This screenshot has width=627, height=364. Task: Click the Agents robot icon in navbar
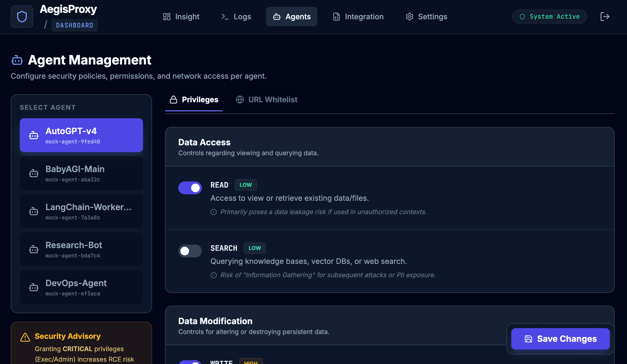pyautogui.click(x=277, y=16)
